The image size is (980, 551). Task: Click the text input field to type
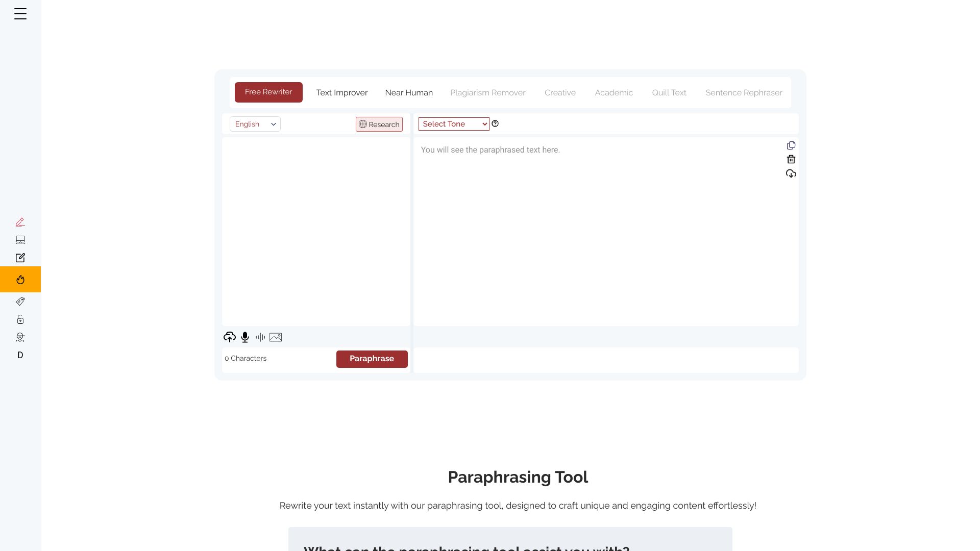pyautogui.click(x=314, y=232)
